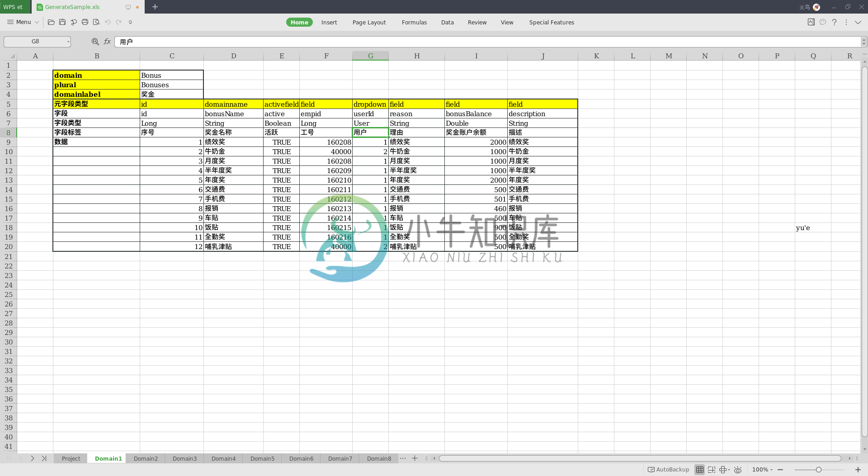Add a new sheet with plus button
868x476 pixels.
[x=415, y=458]
